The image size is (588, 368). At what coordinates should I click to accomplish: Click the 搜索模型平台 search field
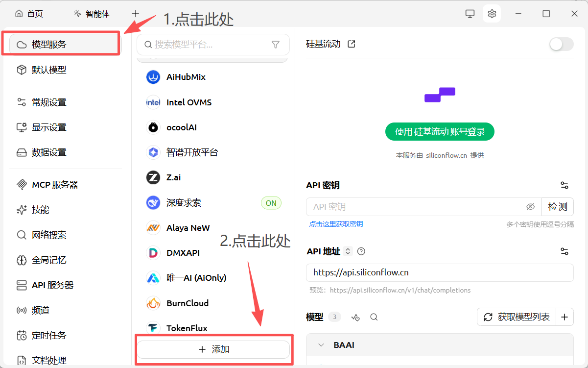(213, 45)
